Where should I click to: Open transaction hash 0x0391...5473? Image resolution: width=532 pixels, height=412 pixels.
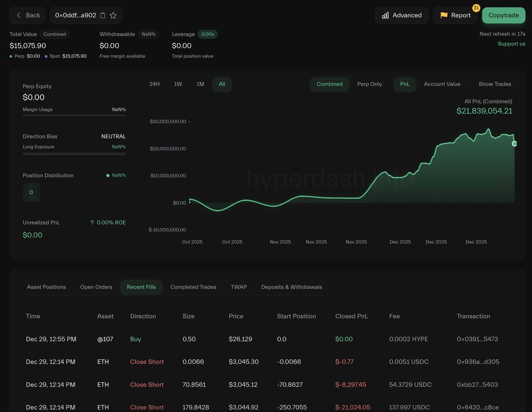477,339
